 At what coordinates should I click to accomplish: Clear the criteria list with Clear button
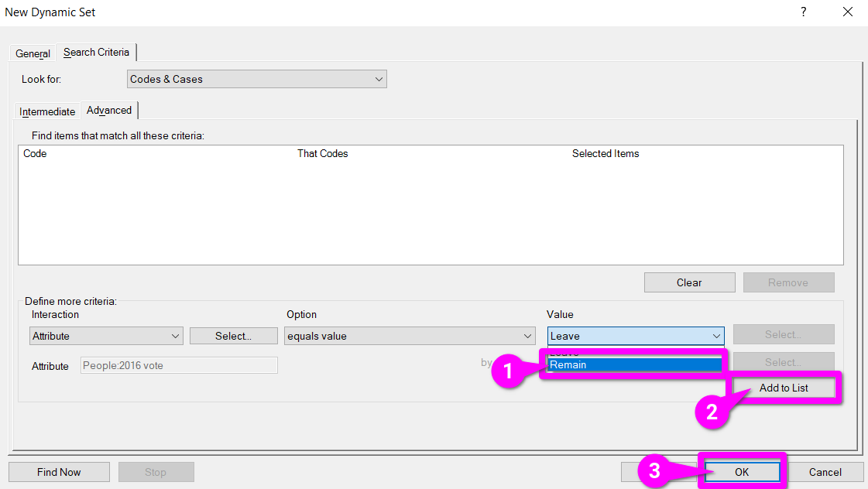pyautogui.click(x=689, y=282)
